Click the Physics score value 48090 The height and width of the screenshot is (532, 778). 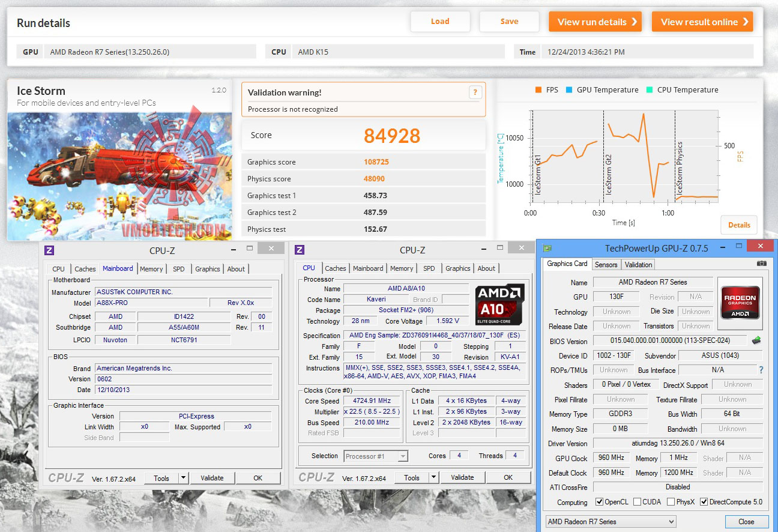click(375, 179)
